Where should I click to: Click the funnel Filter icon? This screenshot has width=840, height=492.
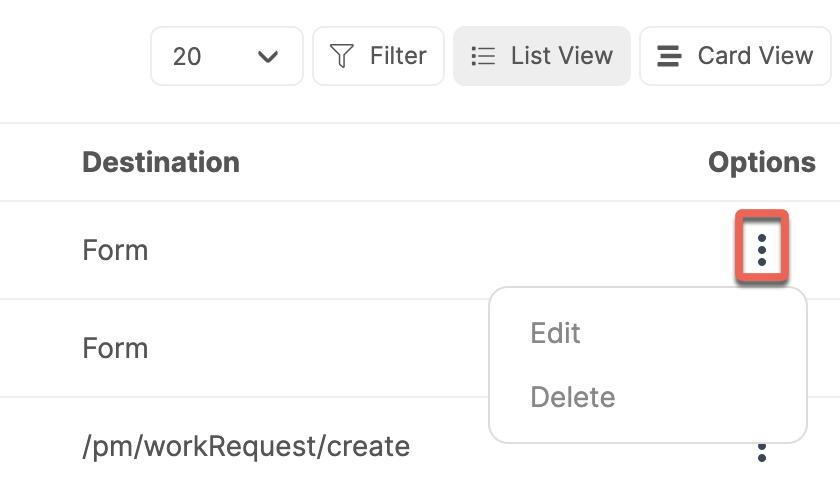click(x=341, y=56)
